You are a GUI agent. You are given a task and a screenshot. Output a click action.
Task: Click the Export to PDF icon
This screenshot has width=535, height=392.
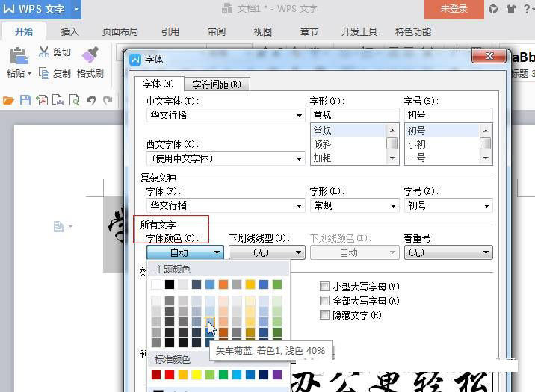click(42, 100)
